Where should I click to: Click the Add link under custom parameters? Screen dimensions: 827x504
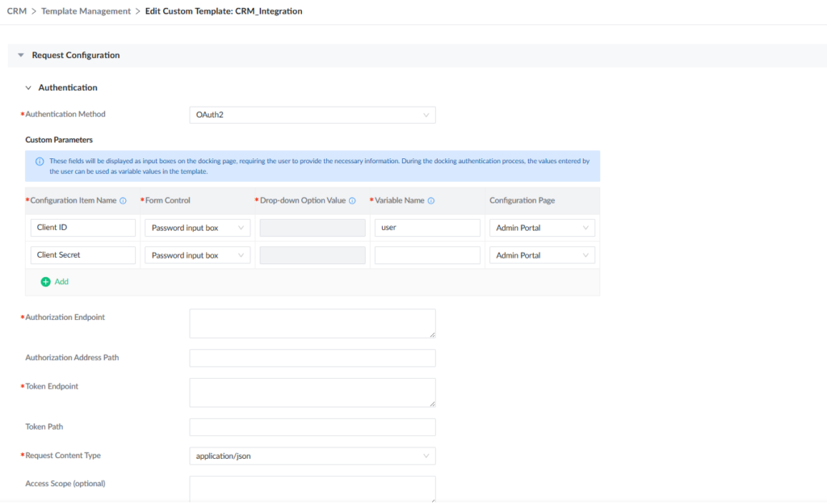coord(61,282)
